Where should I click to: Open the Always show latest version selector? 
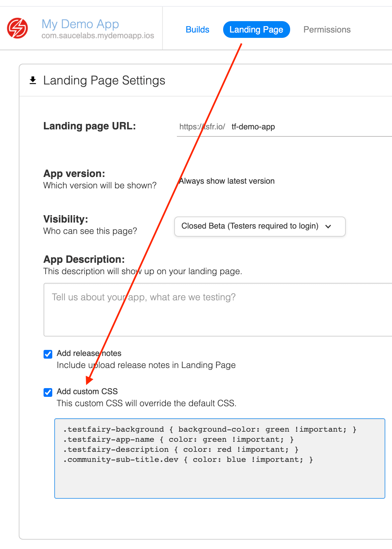coord(226,181)
